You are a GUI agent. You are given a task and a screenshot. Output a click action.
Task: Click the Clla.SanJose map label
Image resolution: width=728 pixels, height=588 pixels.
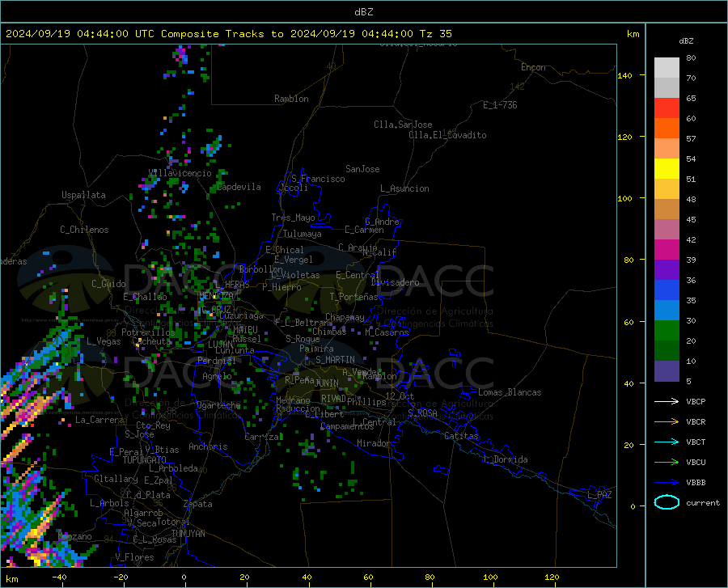click(x=403, y=125)
